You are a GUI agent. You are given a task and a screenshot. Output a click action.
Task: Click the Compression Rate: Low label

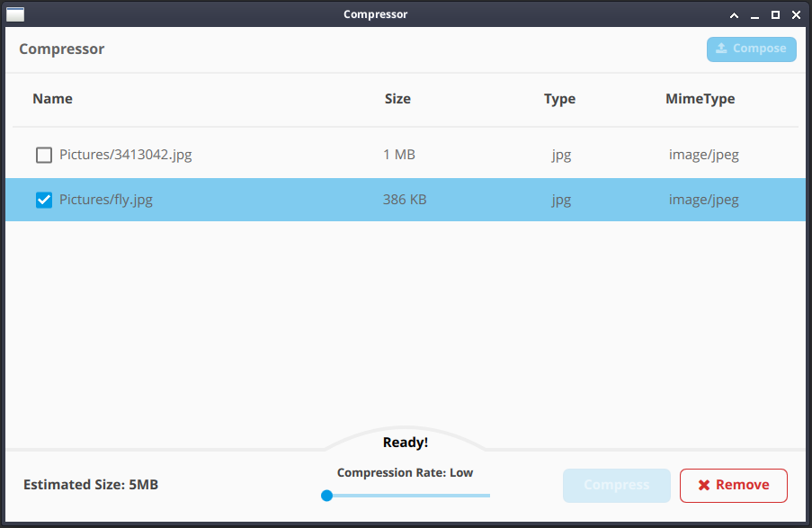pyautogui.click(x=405, y=472)
